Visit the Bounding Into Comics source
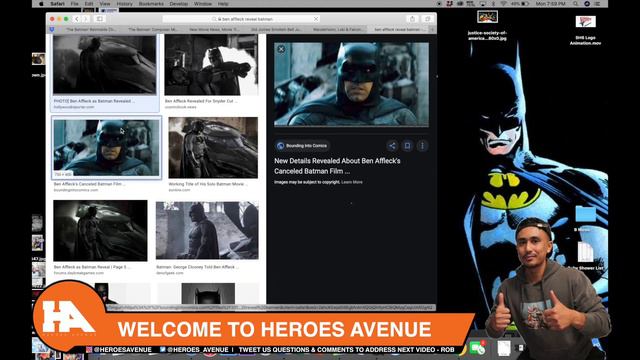The height and width of the screenshot is (360, 640). click(302, 146)
